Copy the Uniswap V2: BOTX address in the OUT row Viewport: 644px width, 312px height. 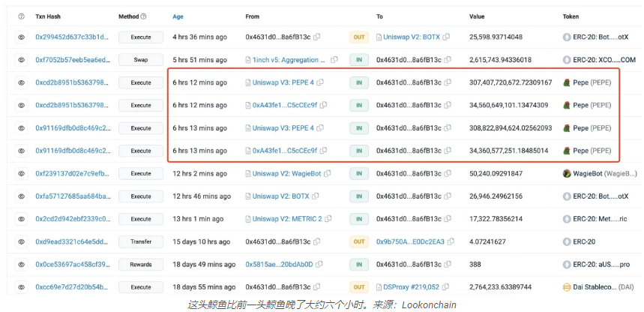point(446,37)
